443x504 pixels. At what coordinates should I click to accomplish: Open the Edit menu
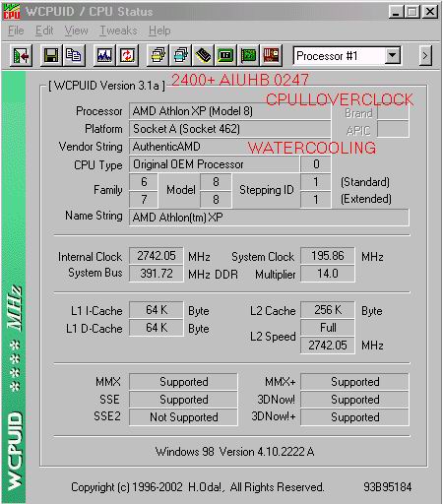[x=44, y=31]
